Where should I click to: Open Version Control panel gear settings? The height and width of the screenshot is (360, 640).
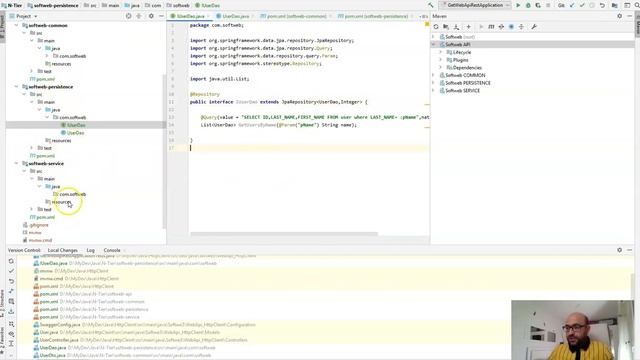(620, 250)
